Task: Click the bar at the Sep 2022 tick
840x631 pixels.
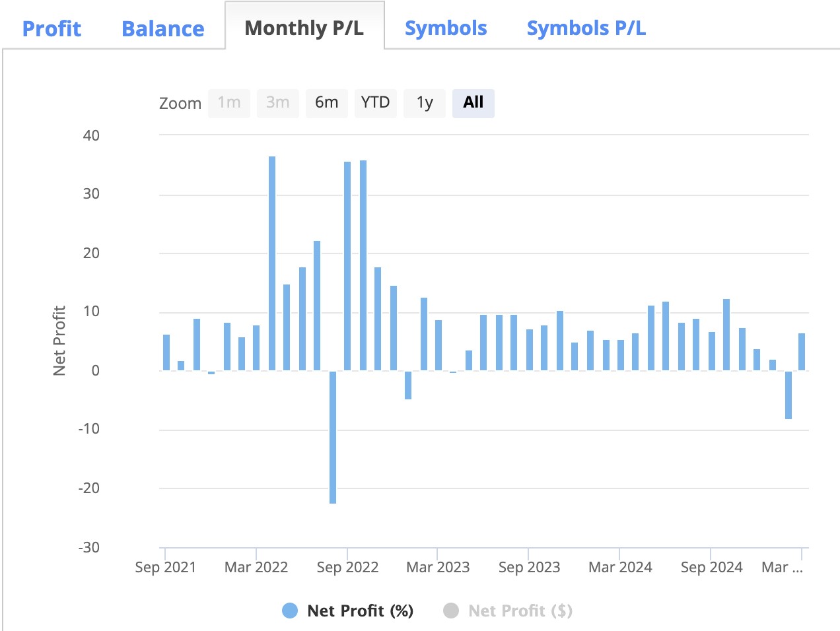Action: click(347, 266)
